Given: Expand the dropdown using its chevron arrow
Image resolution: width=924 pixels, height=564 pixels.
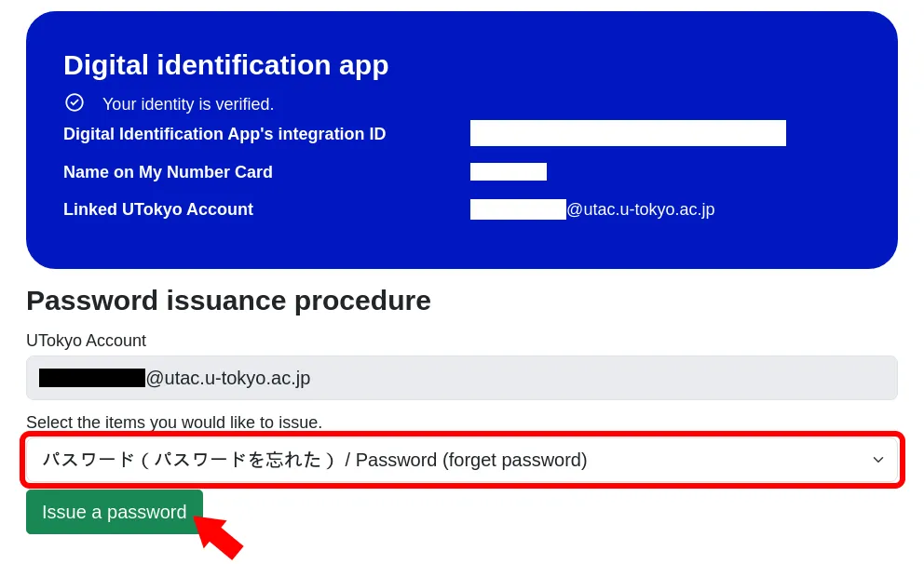Looking at the screenshot, I should (877, 460).
